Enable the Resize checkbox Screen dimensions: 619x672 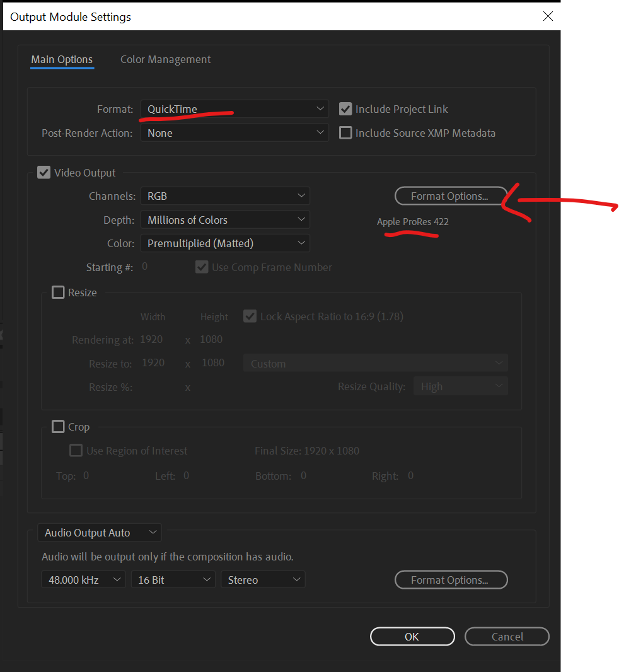pyautogui.click(x=58, y=292)
